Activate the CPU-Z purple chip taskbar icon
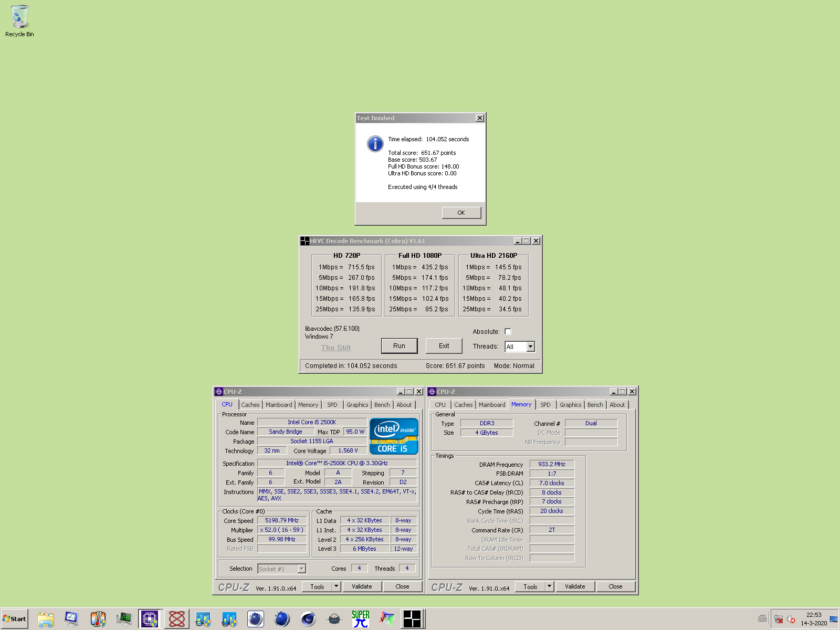Viewport: 840px width, 630px height. [x=150, y=619]
